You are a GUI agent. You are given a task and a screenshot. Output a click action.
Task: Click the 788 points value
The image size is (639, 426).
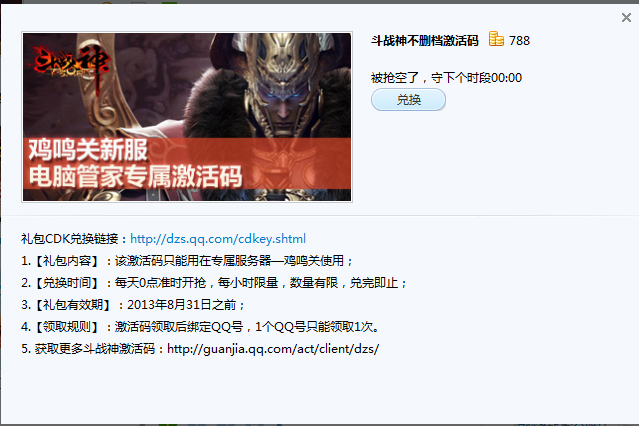coord(519,41)
